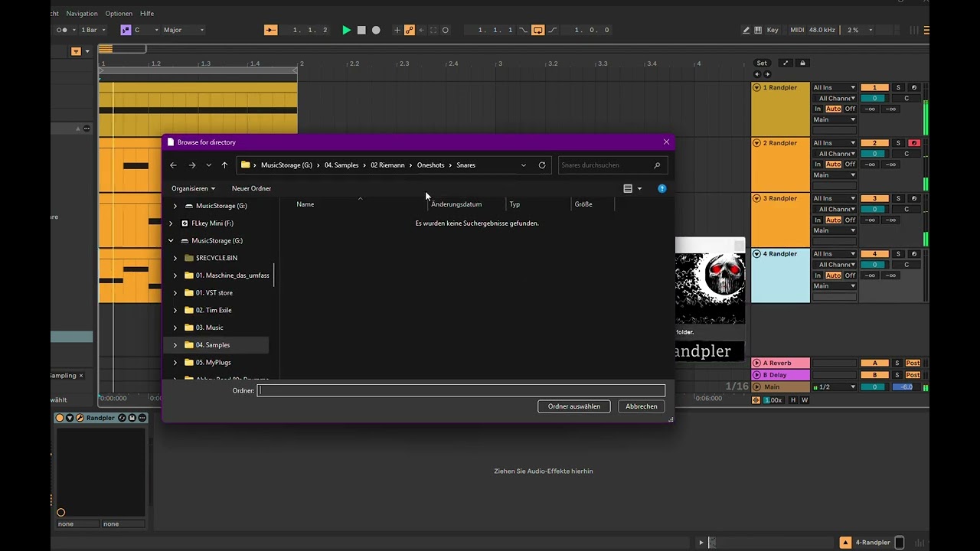Expand the 04. Samples folder

pos(175,345)
